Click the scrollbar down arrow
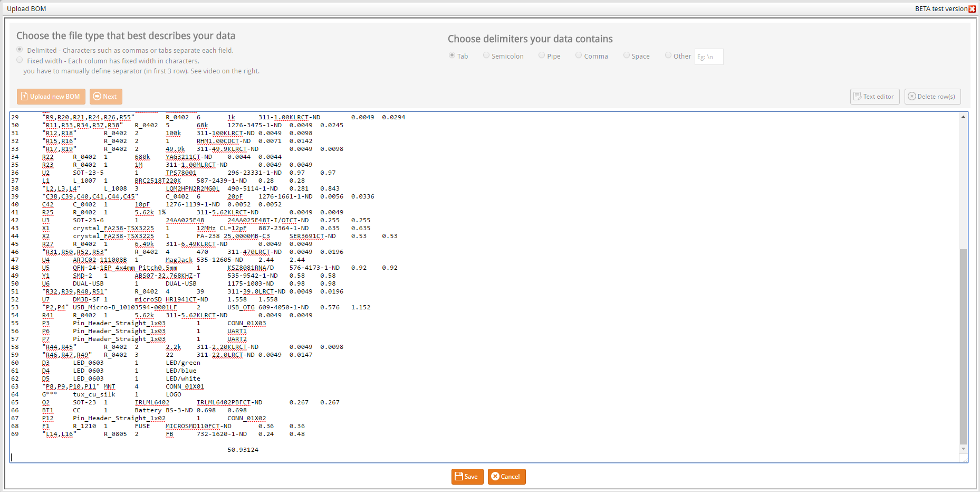The height and width of the screenshot is (492, 980). (x=963, y=449)
